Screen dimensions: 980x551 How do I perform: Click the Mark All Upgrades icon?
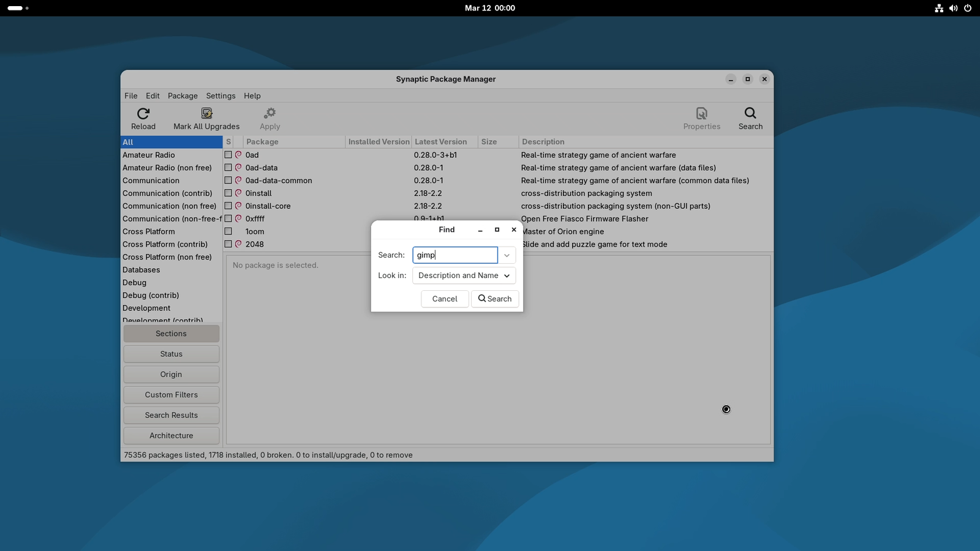[206, 114]
